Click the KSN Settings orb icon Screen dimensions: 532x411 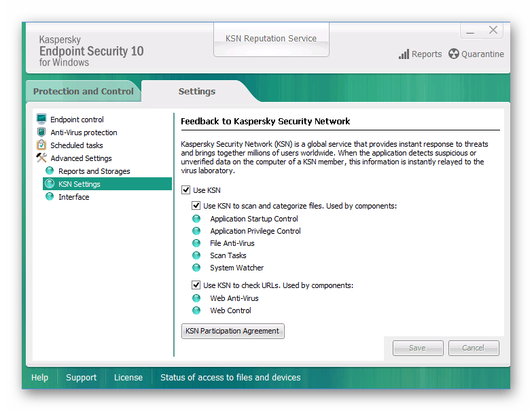pyautogui.click(x=50, y=184)
